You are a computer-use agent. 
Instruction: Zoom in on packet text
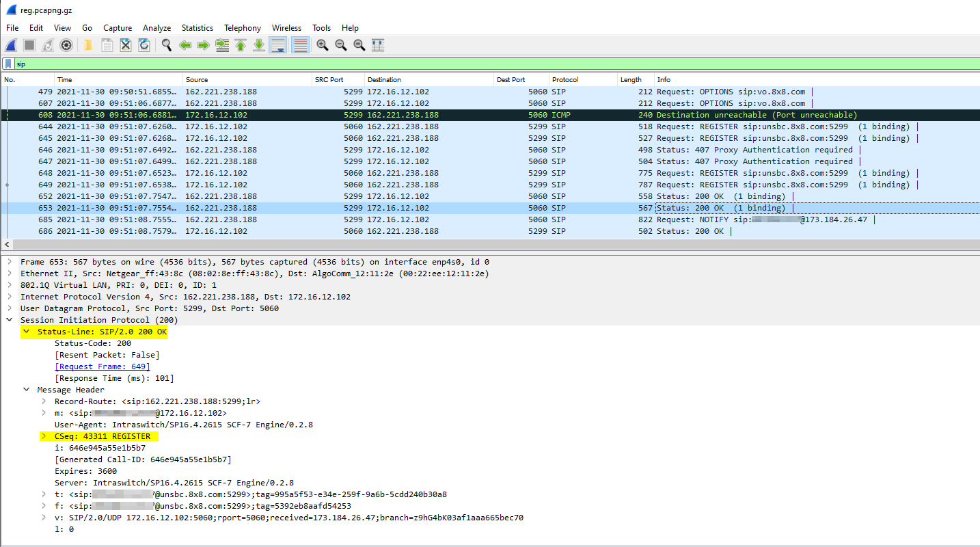[322, 45]
